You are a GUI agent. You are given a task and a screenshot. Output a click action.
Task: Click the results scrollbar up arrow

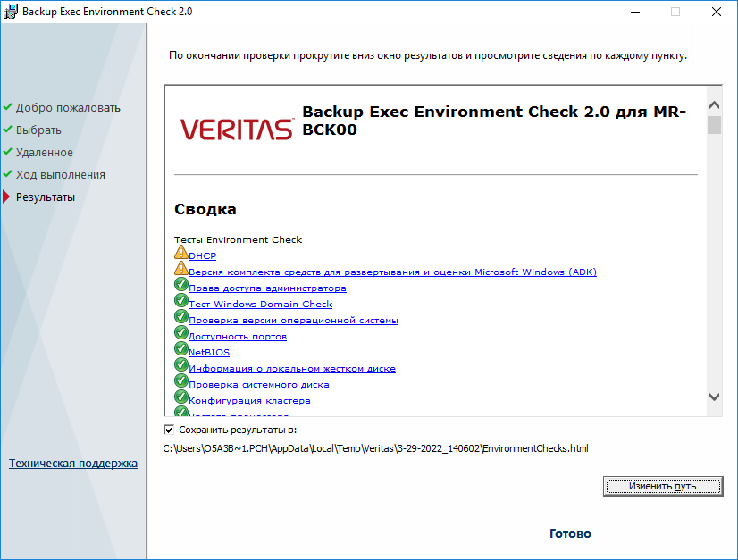(x=714, y=104)
